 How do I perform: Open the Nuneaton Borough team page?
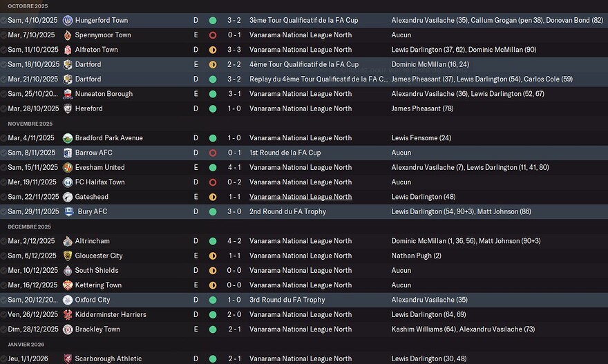point(104,94)
